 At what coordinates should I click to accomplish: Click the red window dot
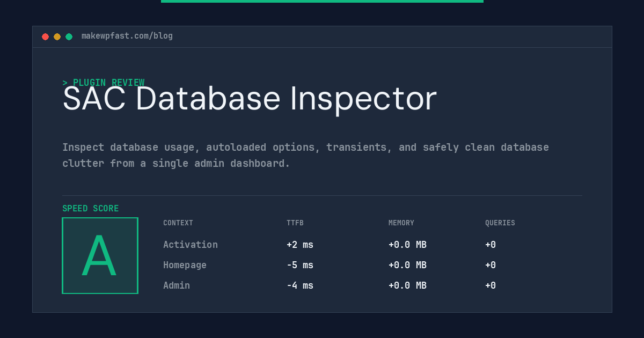(45, 36)
